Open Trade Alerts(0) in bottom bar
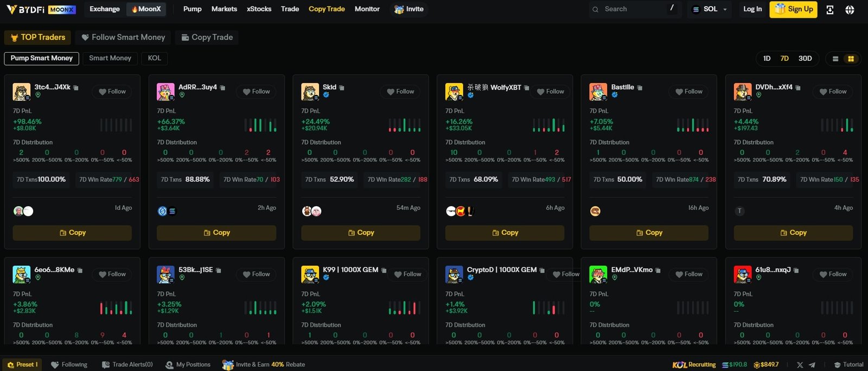The image size is (868, 371). (x=127, y=365)
